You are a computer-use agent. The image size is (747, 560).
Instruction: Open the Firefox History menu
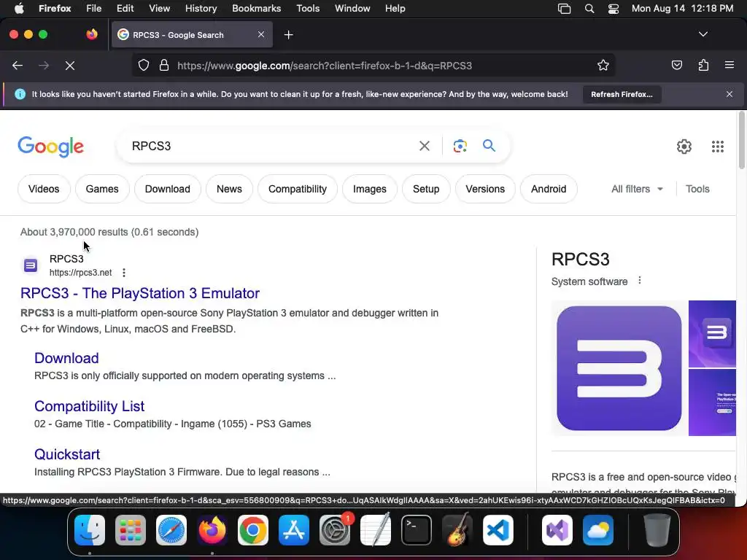click(x=201, y=8)
